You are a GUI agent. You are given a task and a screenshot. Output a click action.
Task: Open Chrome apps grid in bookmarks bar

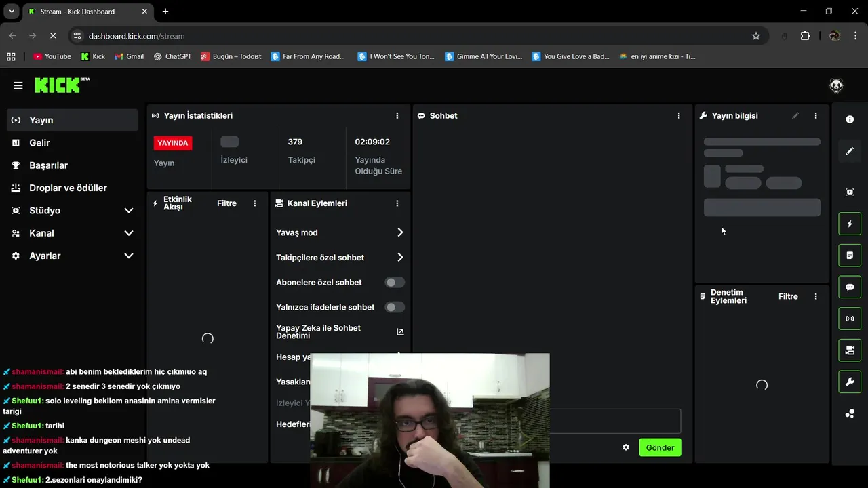tap(11, 56)
